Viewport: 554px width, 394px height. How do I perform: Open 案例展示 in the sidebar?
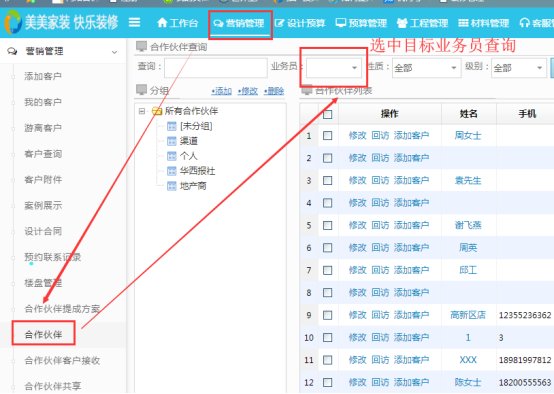point(43,205)
